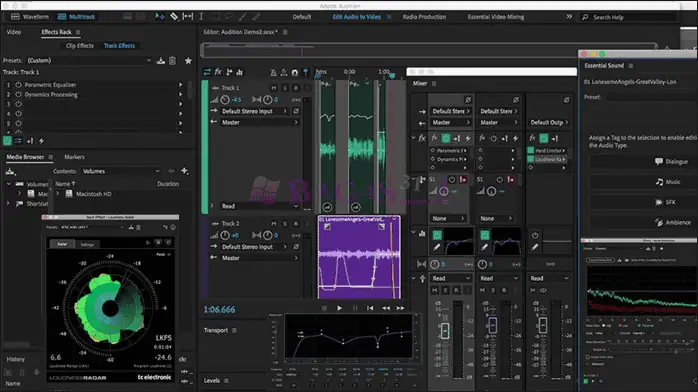Viewport: 698px width, 392px height.
Task: Select the Razor tool in the top toolbar
Action: pos(174,16)
